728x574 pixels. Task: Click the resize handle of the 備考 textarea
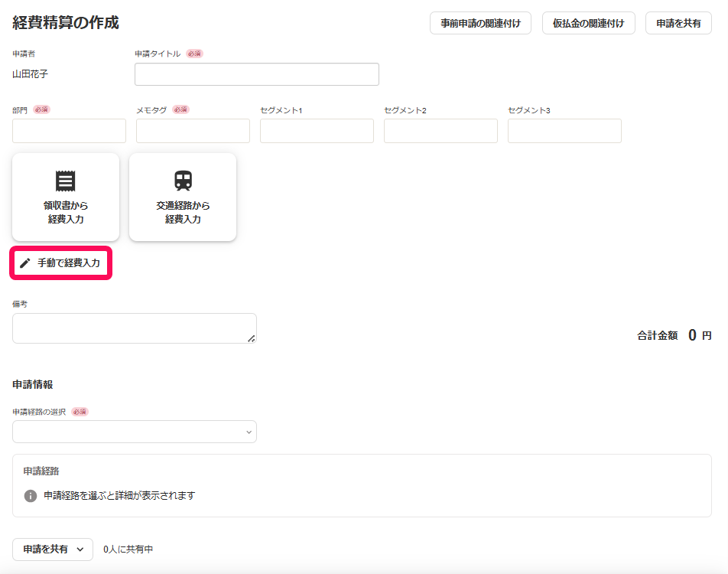click(x=251, y=338)
